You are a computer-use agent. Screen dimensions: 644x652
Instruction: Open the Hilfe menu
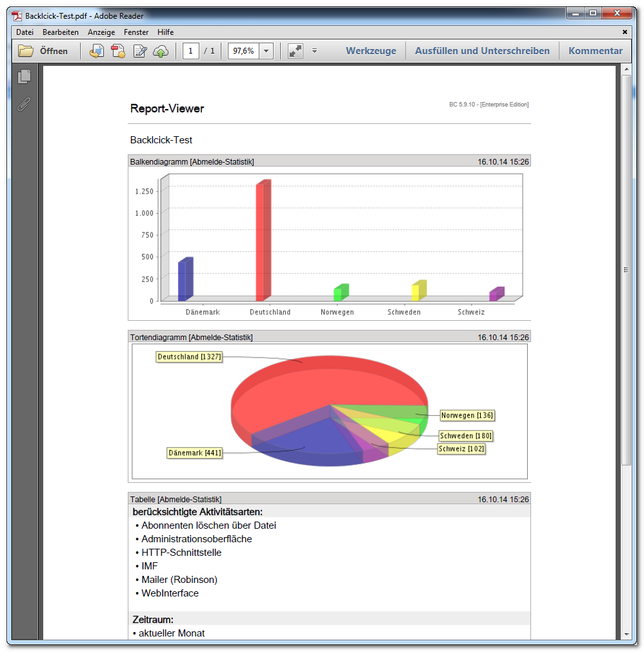165,32
